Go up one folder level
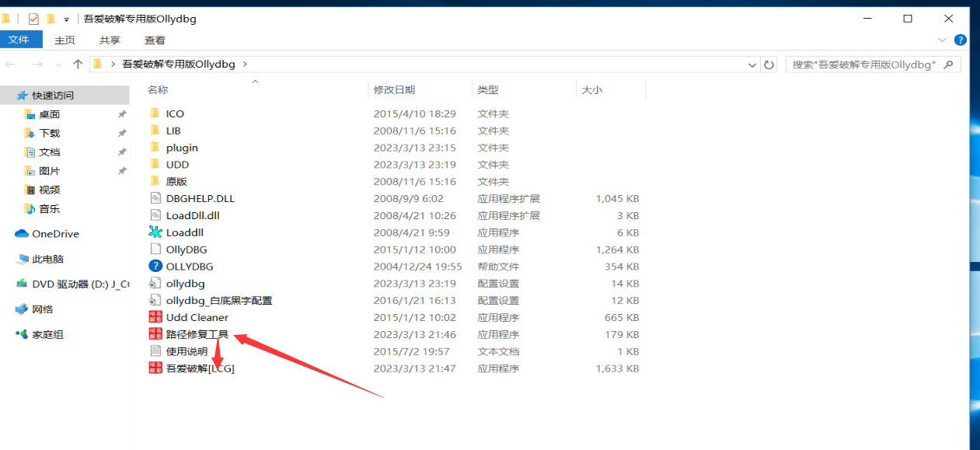The image size is (980, 450). [78, 65]
